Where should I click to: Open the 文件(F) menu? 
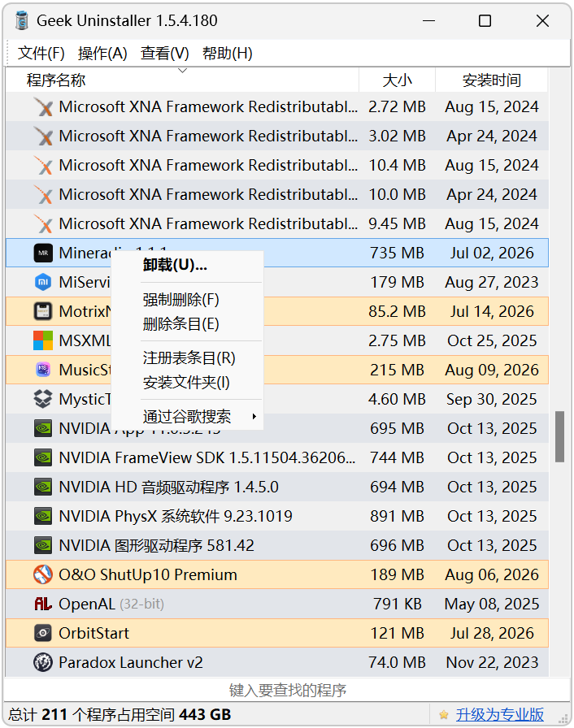pyautogui.click(x=41, y=54)
